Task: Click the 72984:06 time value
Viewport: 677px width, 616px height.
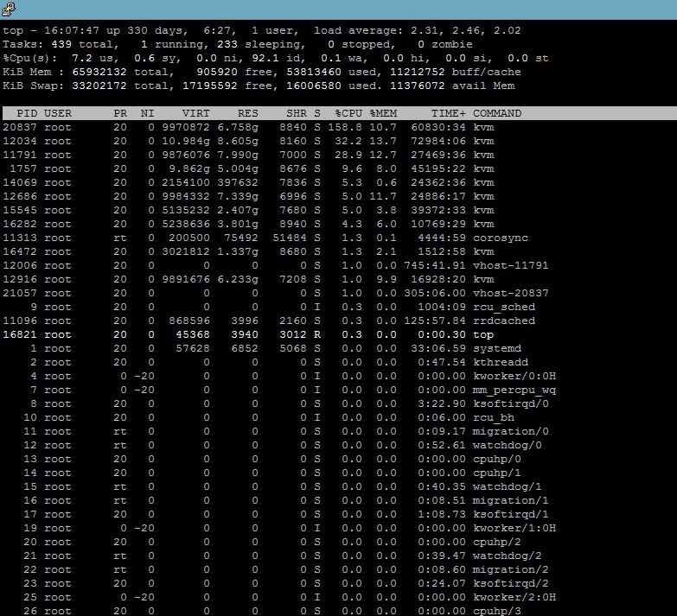Action: pyautogui.click(x=437, y=141)
